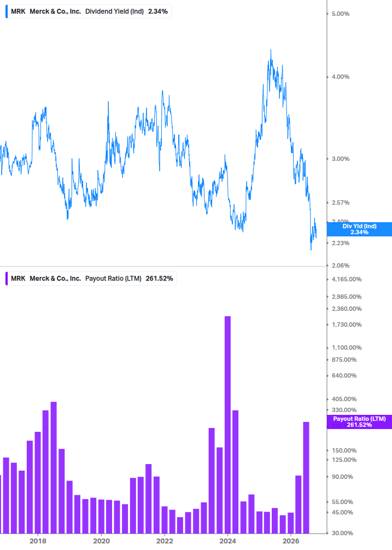
Task: Click the 1,100.00% payout axis label
Action: pos(347,348)
